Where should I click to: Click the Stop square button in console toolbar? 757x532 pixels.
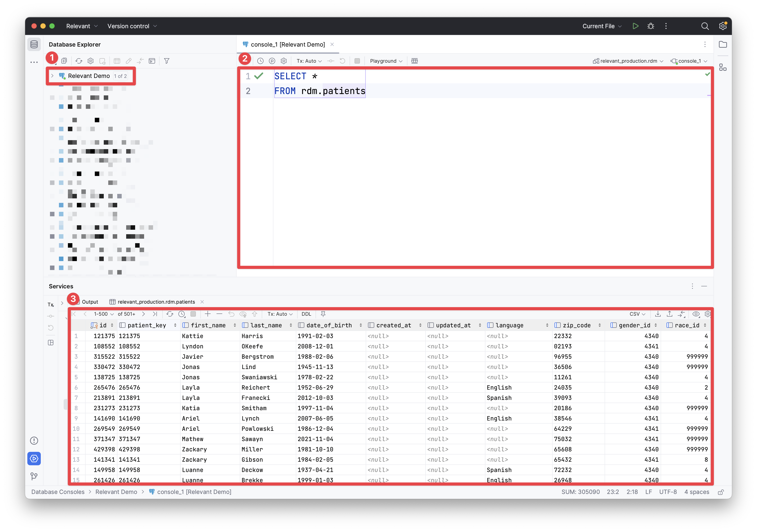[x=357, y=61]
